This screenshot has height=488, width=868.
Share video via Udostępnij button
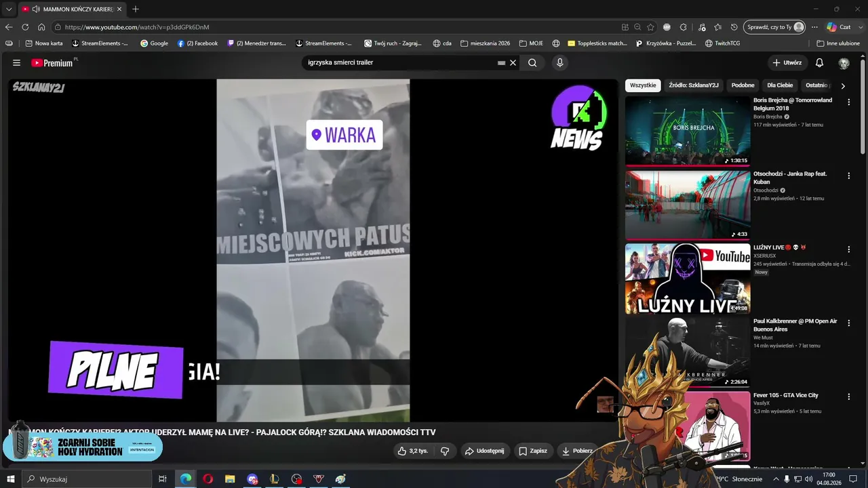pos(484,451)
